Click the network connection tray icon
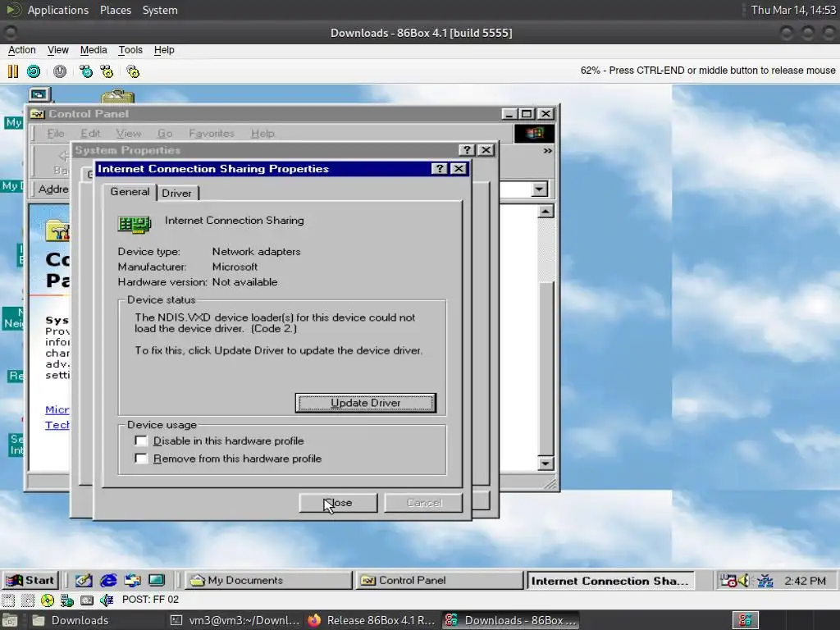 coord(765,581)
